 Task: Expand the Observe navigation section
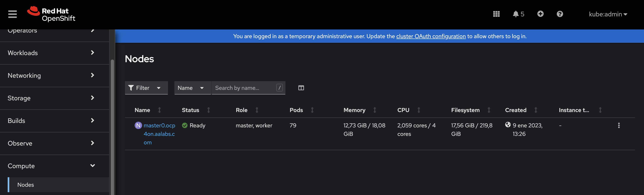coord(55,143)
